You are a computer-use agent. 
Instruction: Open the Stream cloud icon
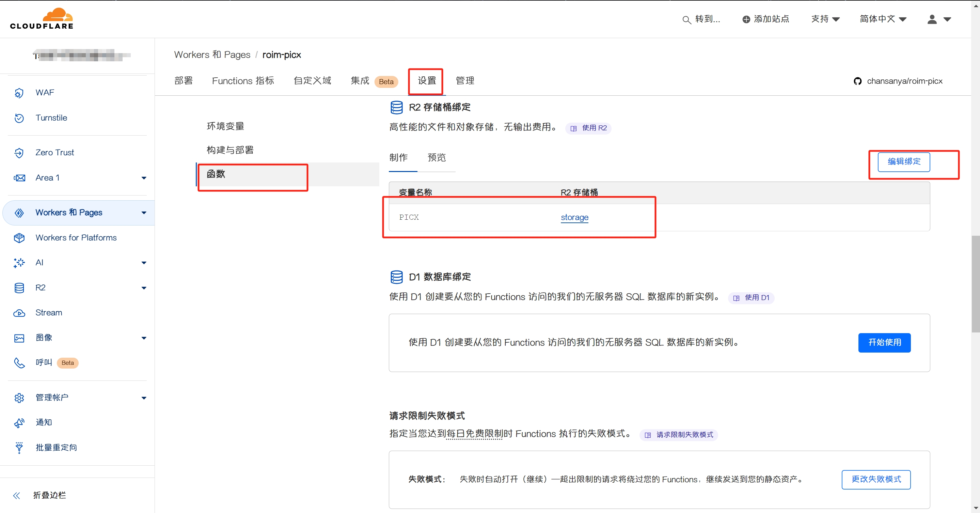pyautogui.click(x=19, y=313)
